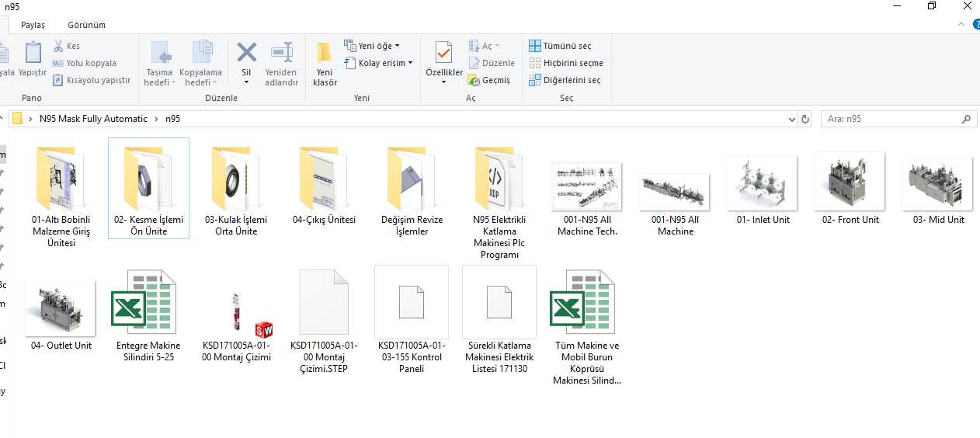Click Diğerlerini seç invert selection

pyautogui.click(x=565, y=80)
